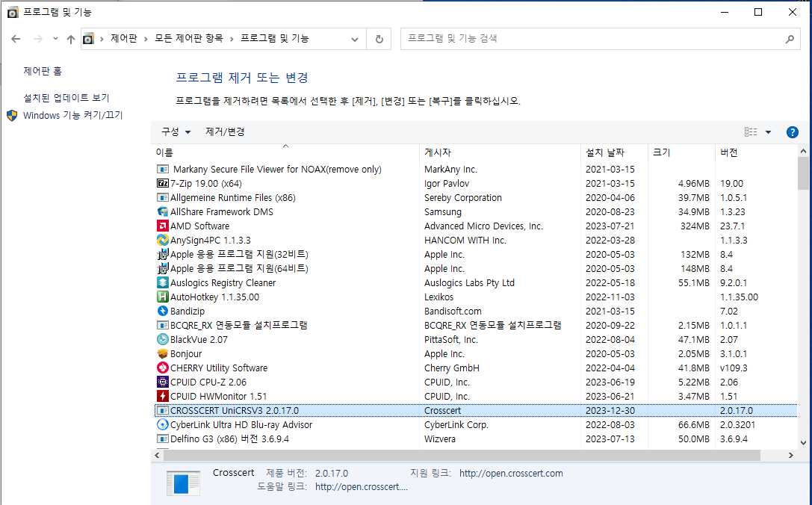This screenshot has height=505, width=812.
Task: Click the up navigation arrow icon
Action: tap(71, 39)
